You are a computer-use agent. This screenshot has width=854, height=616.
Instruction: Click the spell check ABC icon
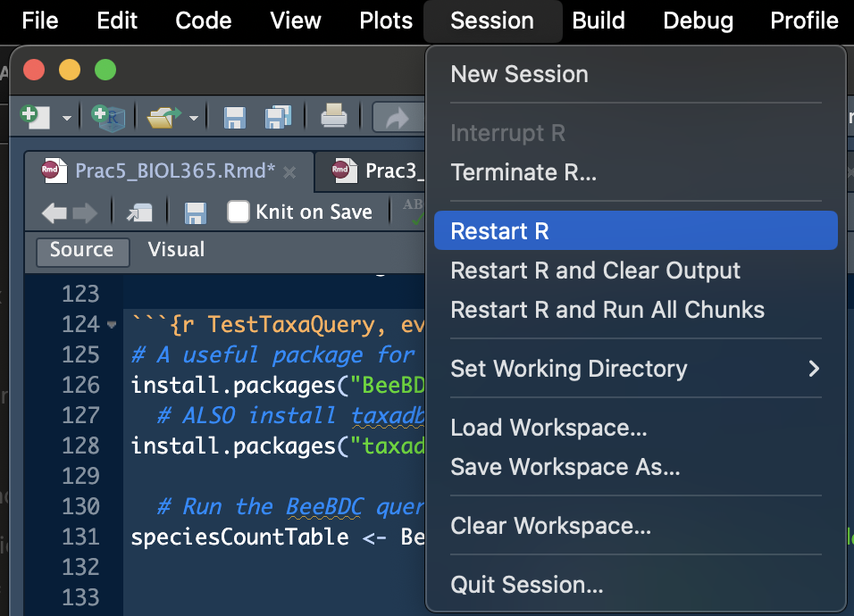[x=414, y=212]
